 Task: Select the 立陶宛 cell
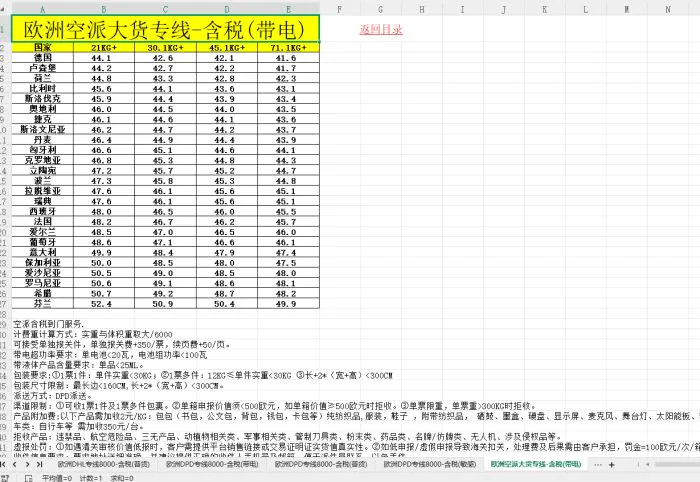(42, 170)
